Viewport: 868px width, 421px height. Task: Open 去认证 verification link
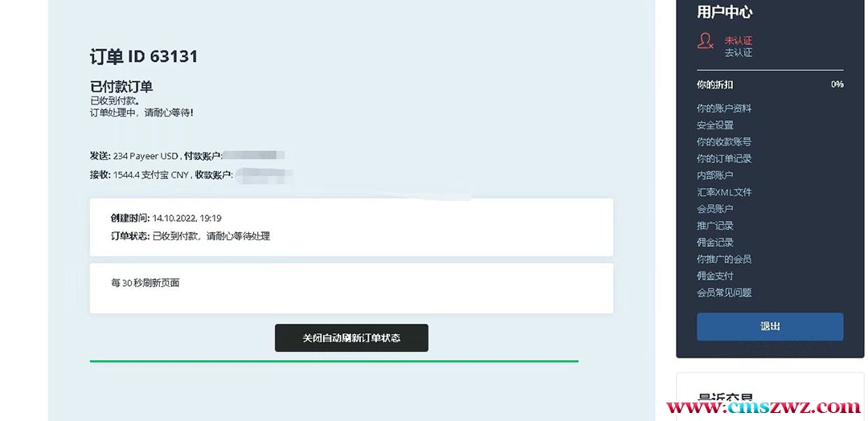pos(739,53)
